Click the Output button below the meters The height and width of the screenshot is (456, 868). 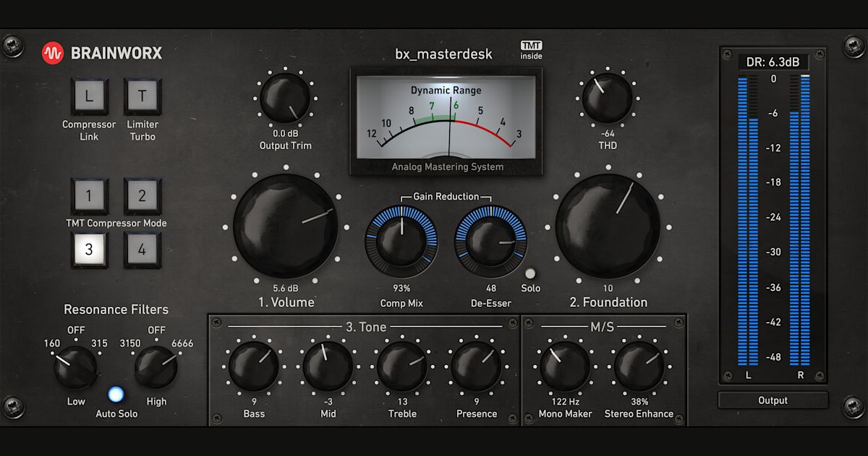pyautogui.click(x=773, y=400)
